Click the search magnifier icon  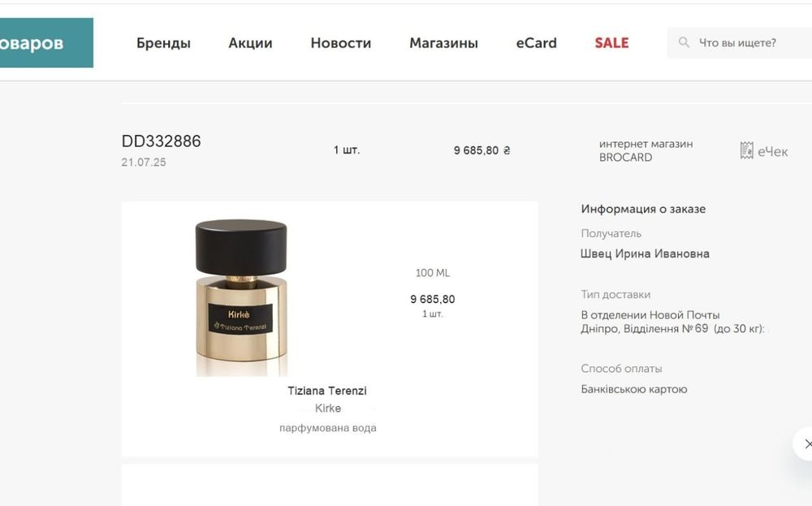684,42
